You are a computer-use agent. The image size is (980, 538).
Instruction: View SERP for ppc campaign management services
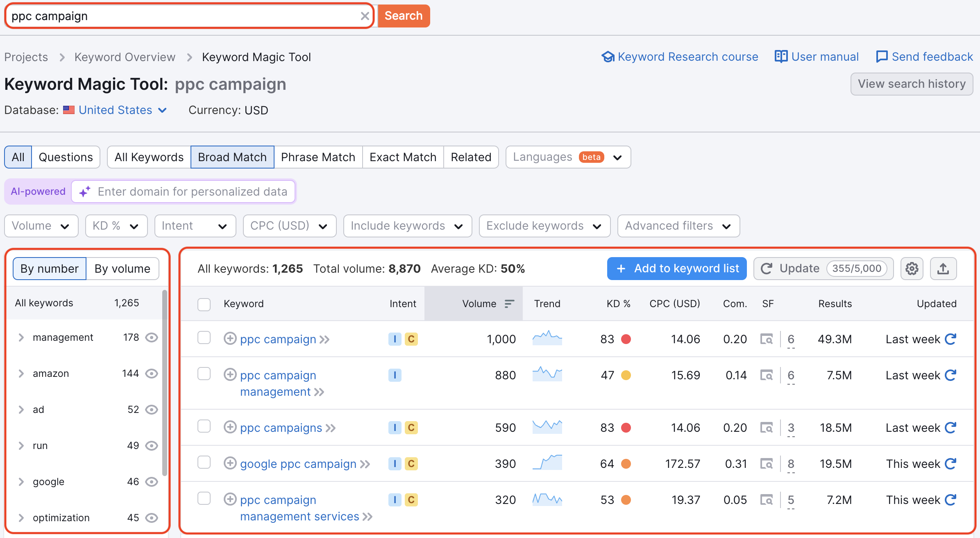(767, 500)
